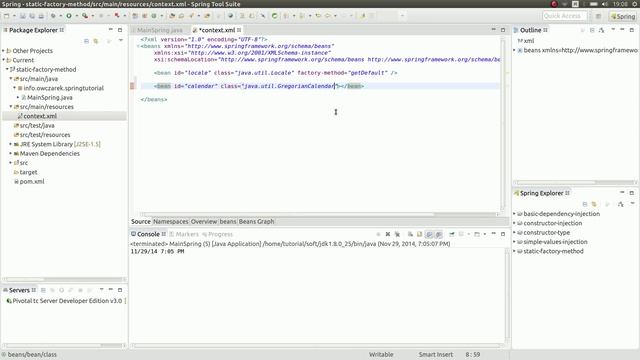
Task: Expand the JRE System Library node
Action: pos(11,144)
